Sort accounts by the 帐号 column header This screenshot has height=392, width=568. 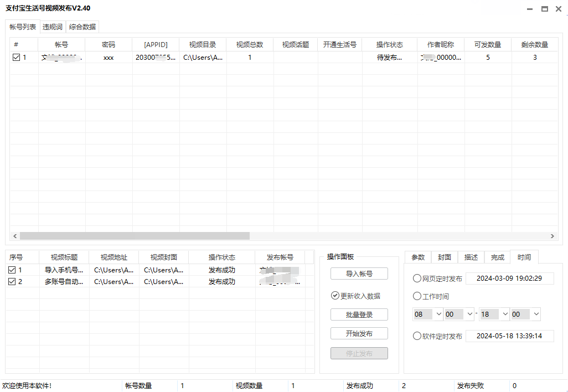pyautogui.click(x=61, y=44)
